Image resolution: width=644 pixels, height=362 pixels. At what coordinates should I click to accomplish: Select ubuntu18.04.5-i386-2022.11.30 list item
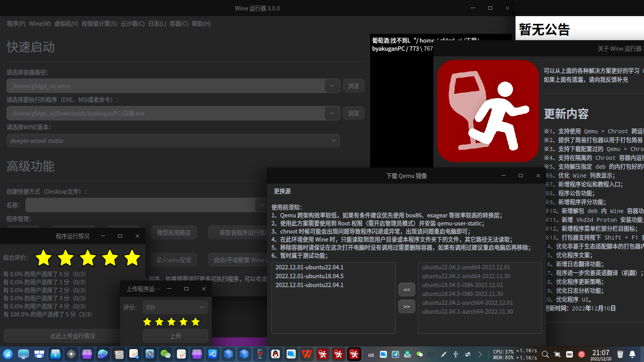click(479, 294)
